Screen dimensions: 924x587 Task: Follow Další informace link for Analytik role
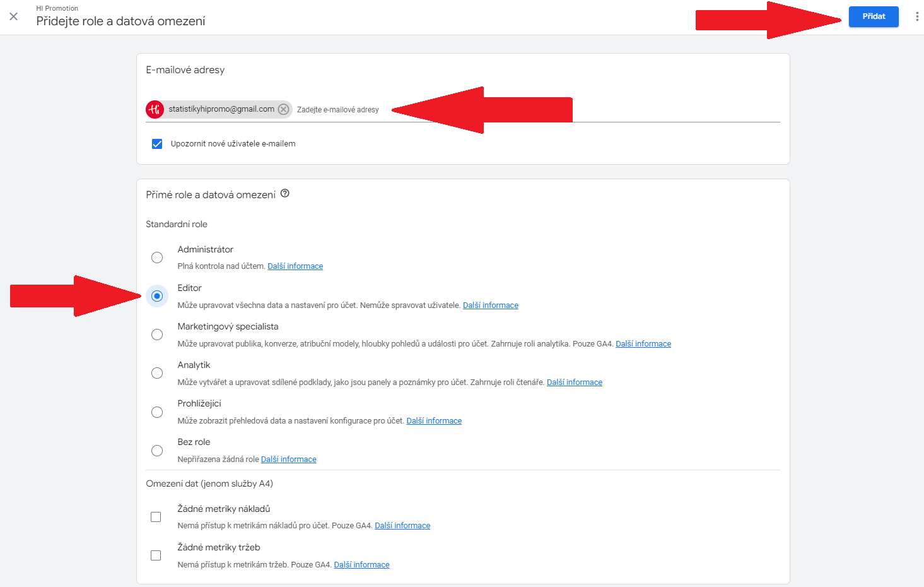click(x=575, y=382)
